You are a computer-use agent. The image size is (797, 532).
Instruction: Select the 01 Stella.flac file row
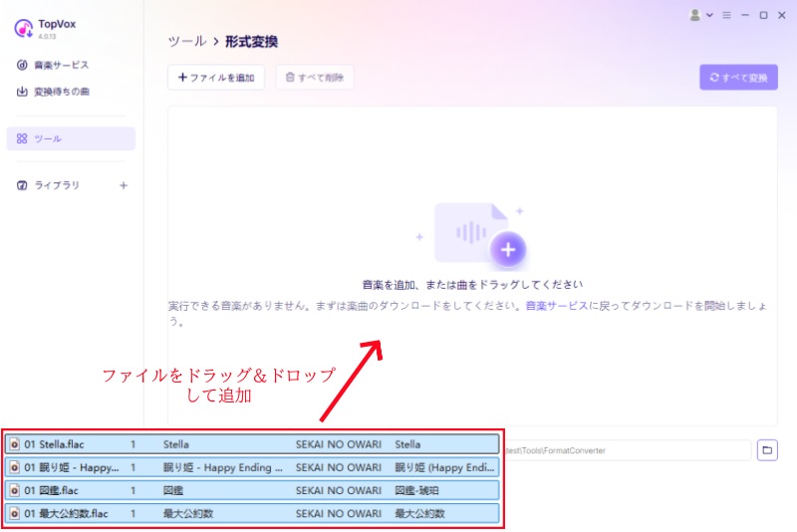(x=252, y=444)
